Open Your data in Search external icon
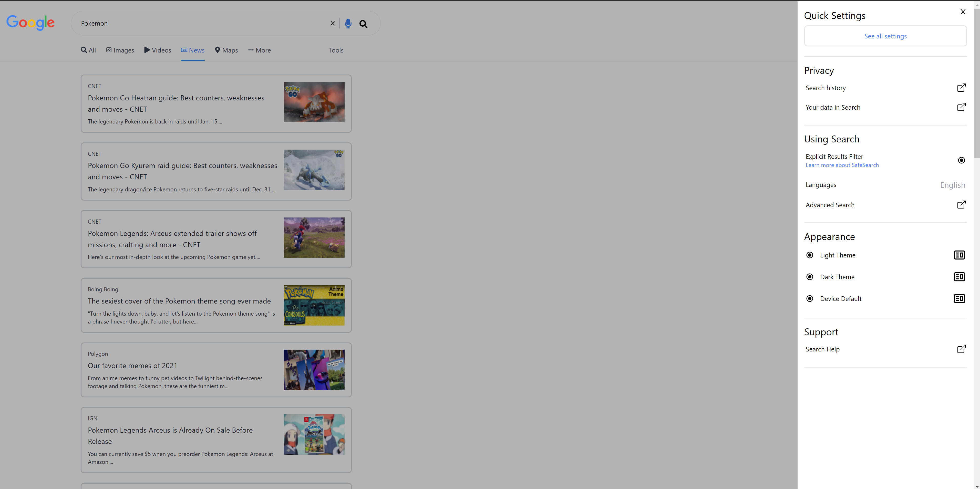 tap(961, 107)
